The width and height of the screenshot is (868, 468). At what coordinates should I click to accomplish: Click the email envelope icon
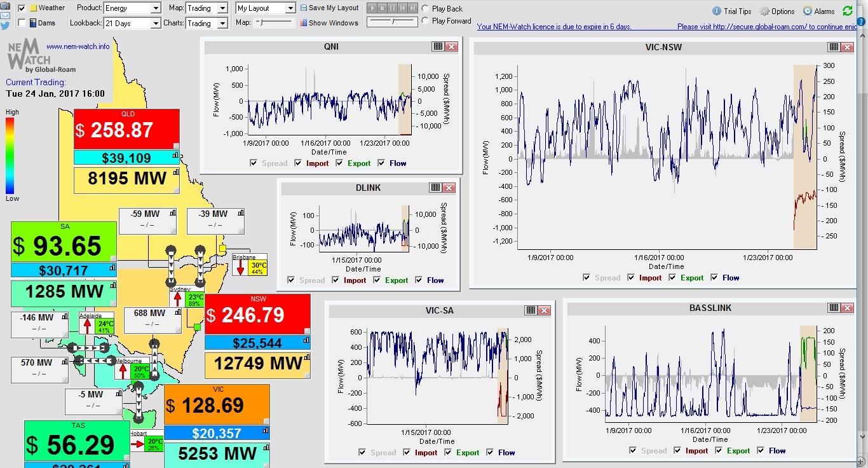tap(4, 15)
